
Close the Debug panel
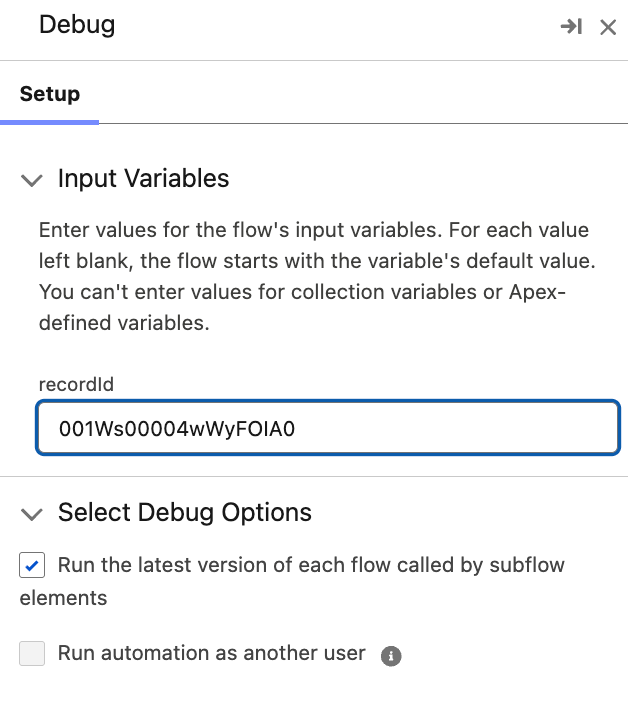[607, 27]
